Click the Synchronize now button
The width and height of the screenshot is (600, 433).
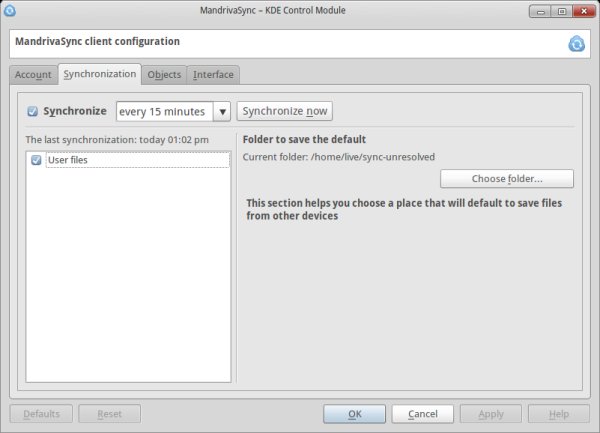pyautogui.click(x=284, y=111)
